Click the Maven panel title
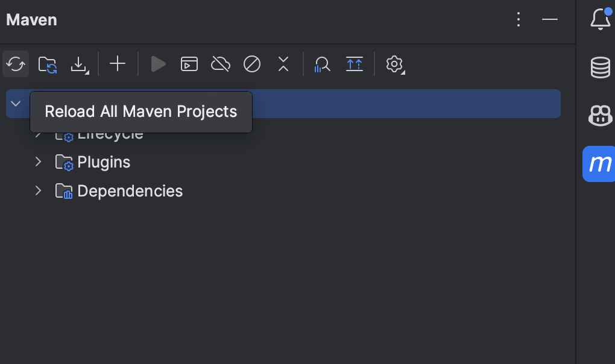 (31, 20)
